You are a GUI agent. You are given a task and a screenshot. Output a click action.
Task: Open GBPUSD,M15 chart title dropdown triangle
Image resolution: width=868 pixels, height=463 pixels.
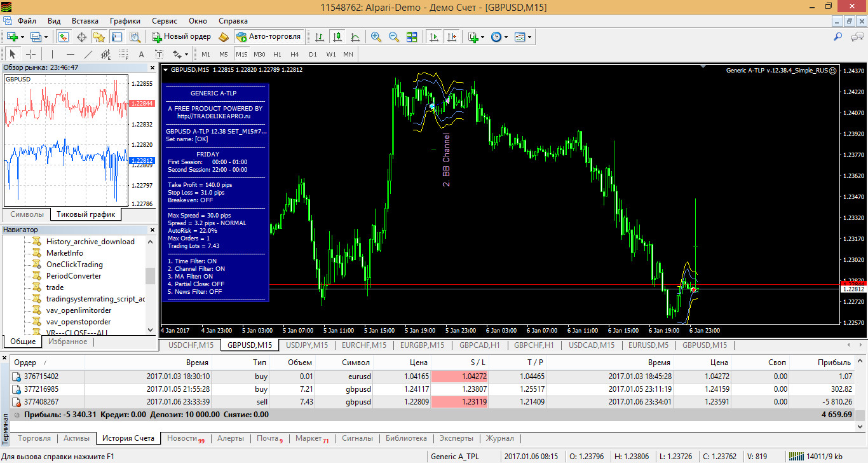pos(166,69)
